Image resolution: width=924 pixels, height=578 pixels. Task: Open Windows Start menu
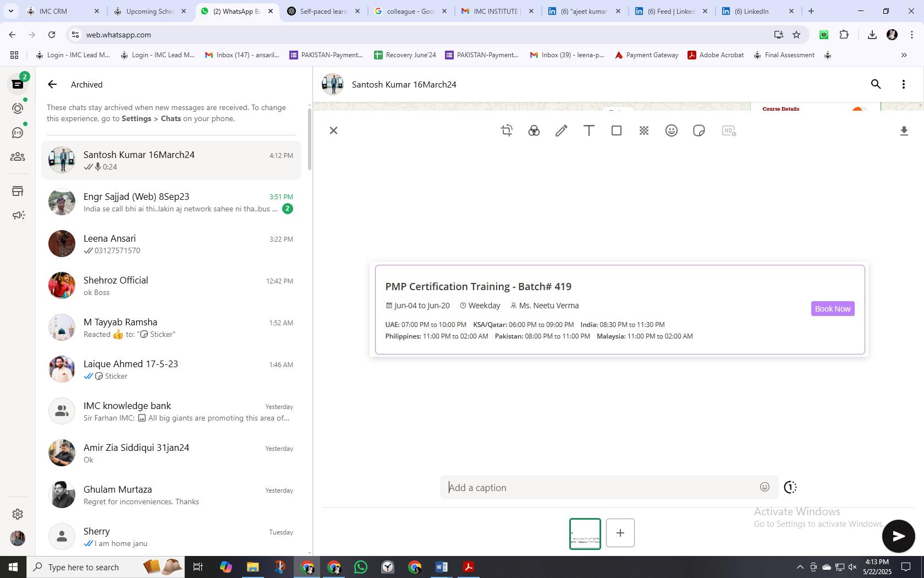(x=13, y=567)
